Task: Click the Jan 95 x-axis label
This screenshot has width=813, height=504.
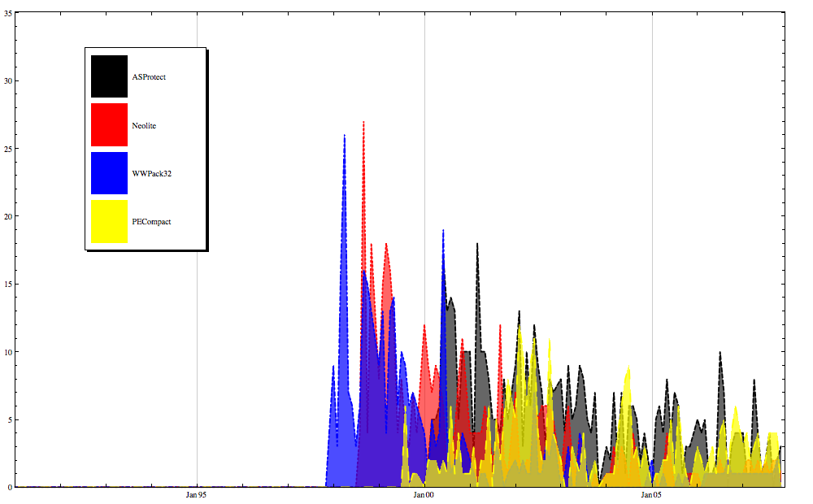Action: 196,495
